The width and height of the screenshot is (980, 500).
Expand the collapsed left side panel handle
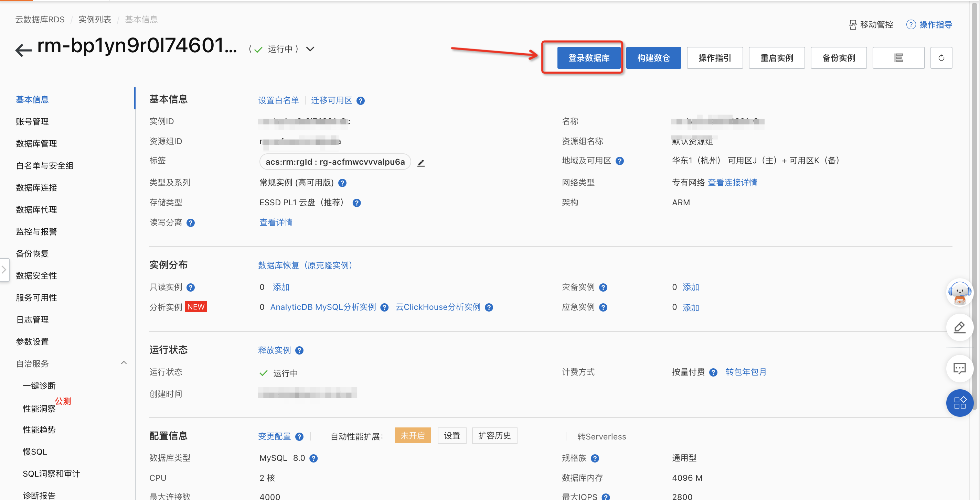4,270
